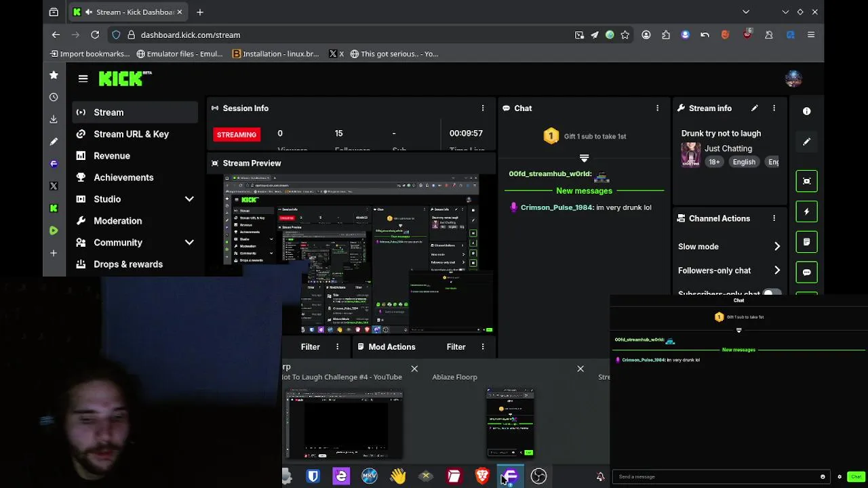Open the Emulator files bookmark

pyautogui.click(x=179, y=54)
